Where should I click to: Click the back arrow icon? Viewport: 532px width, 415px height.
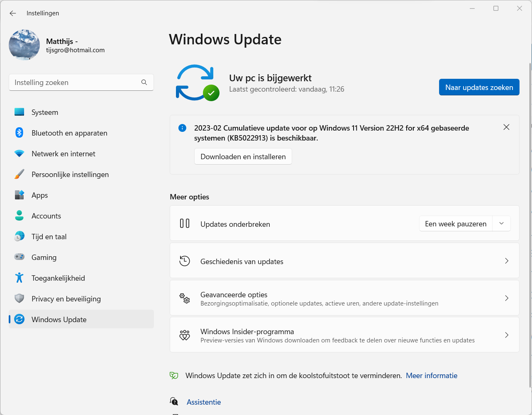(13, 13)
